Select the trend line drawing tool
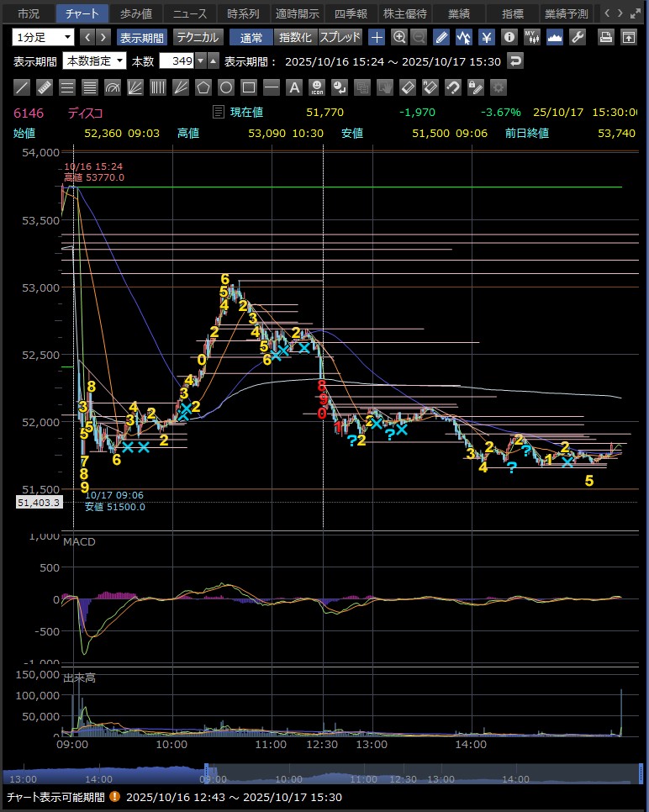 [x=23, y=87]
